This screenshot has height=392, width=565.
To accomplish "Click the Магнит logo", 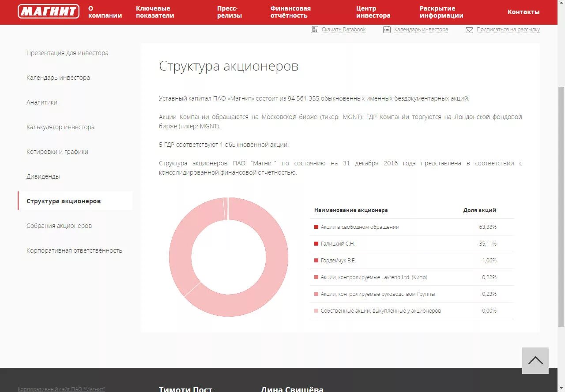I will [x=49, y=11].
